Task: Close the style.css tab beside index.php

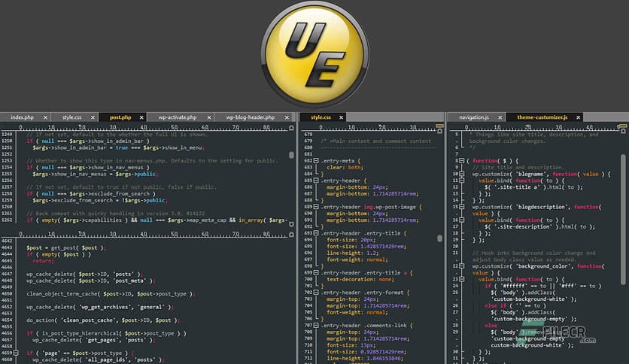Action: (x=93, y=117)
